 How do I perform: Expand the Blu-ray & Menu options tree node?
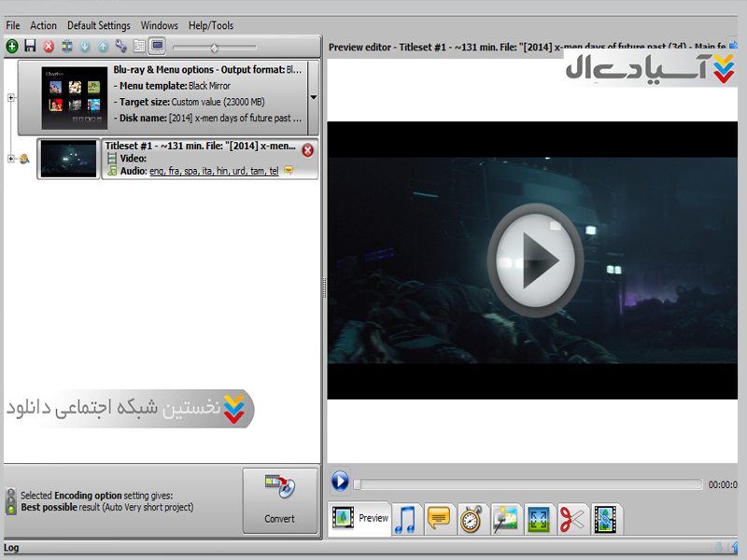[x=11, y=97]
